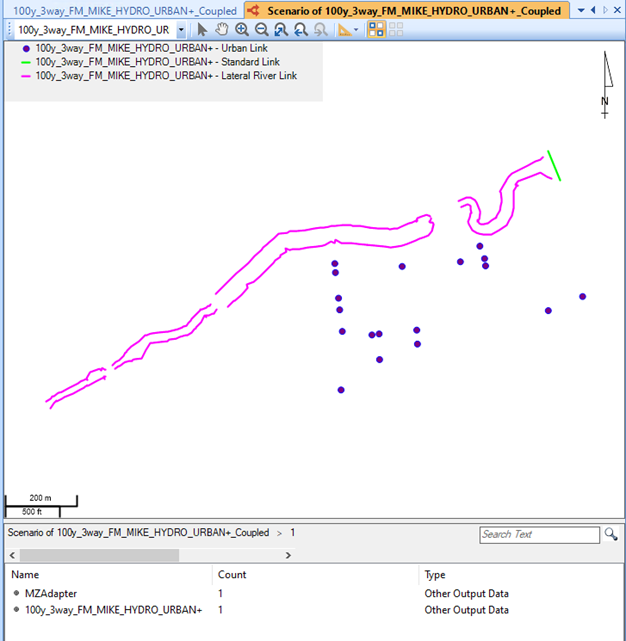The width and height of the screenshot is (626, 641).
Task: Click breadcrumb item 1
Action: click(293, 533)
